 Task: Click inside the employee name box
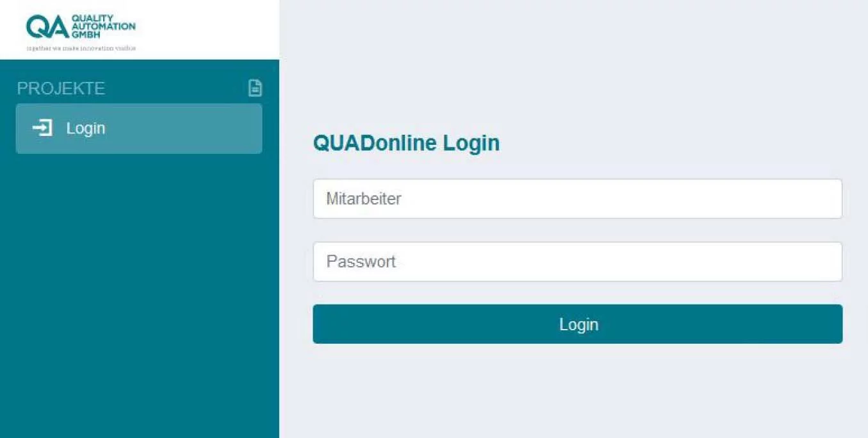point(577,199)
